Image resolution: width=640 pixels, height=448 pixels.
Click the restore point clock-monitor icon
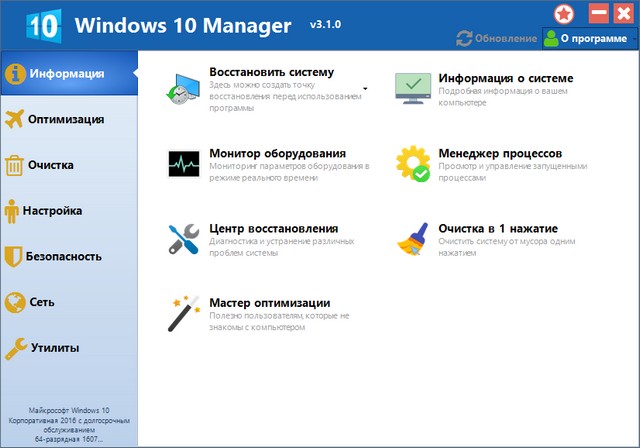click(183, 89)
